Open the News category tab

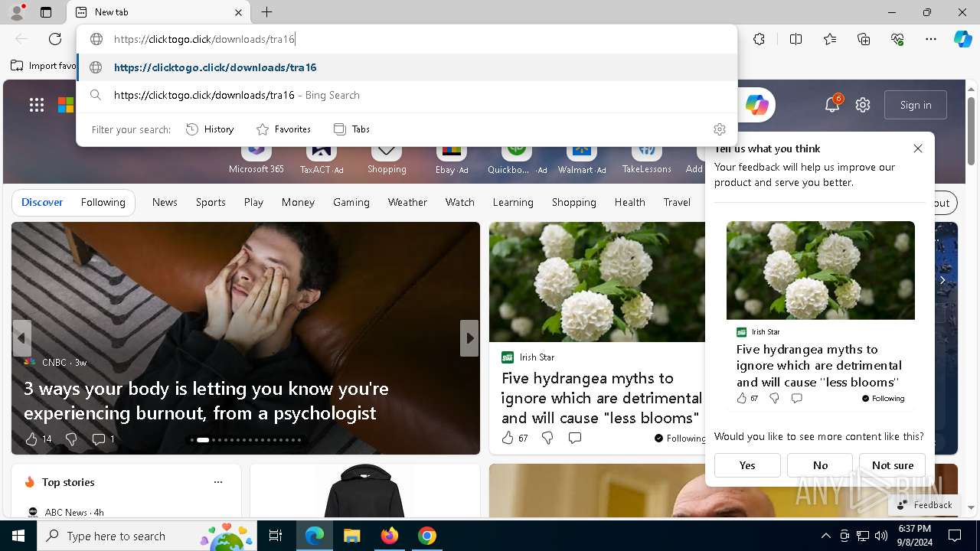(x=165, y=202)
